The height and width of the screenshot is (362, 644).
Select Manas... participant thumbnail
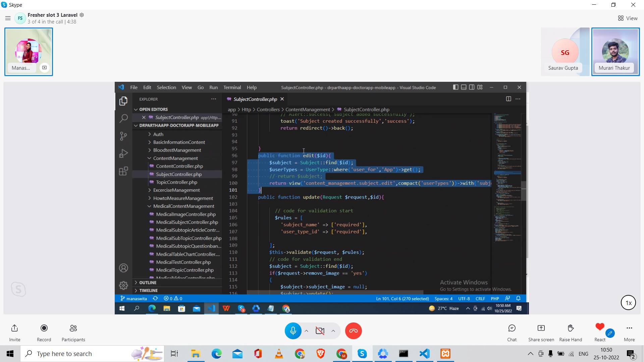click(29, 52)
